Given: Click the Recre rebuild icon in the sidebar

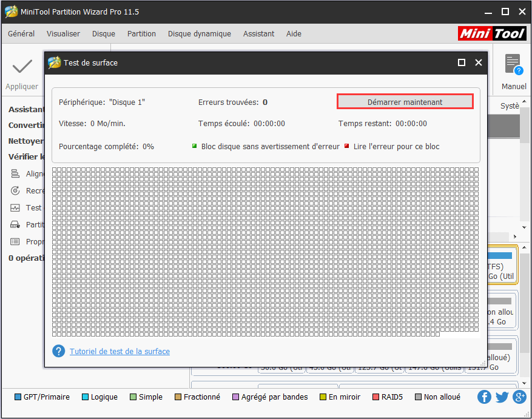Looking at the screenshot, I should 15,190.
